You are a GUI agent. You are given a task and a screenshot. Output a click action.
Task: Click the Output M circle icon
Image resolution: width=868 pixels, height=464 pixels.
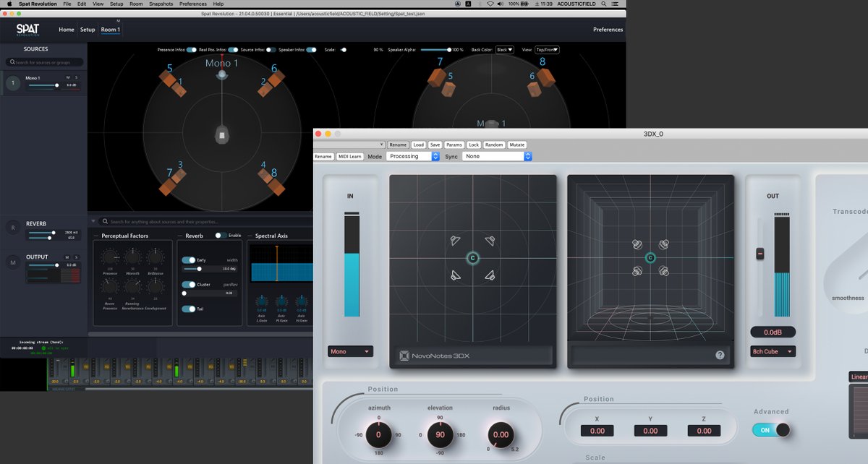click(12, 263)
